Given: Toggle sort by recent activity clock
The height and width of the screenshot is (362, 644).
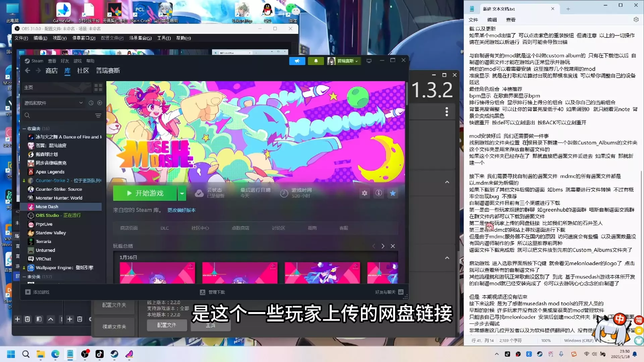Looking at the screenshot, I should 91,103.
